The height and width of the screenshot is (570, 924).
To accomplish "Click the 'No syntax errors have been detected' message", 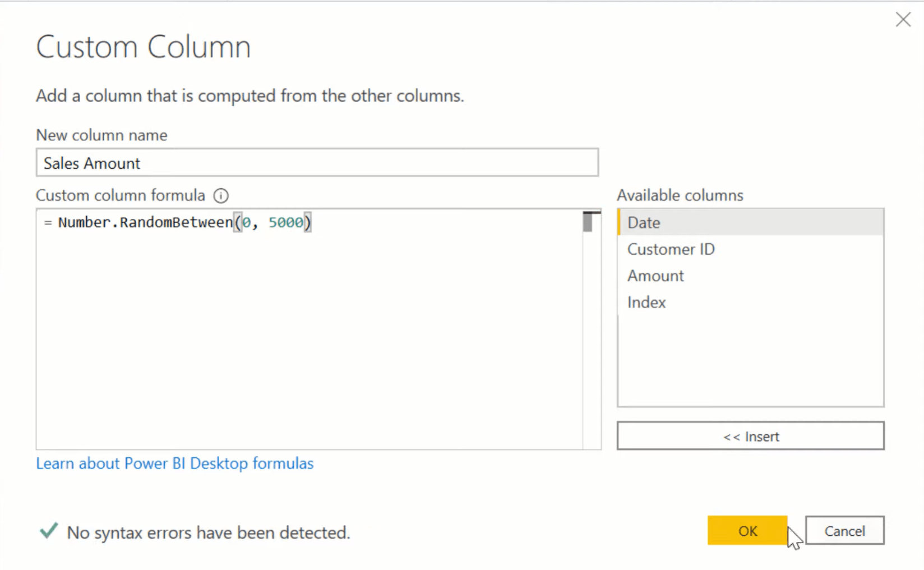I will [209, 532].
